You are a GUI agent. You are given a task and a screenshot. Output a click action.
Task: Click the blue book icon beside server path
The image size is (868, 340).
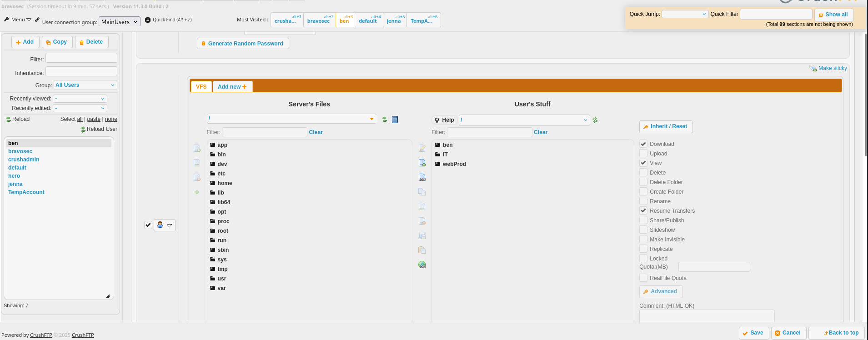pyautogui.click(x=395, y=120)
